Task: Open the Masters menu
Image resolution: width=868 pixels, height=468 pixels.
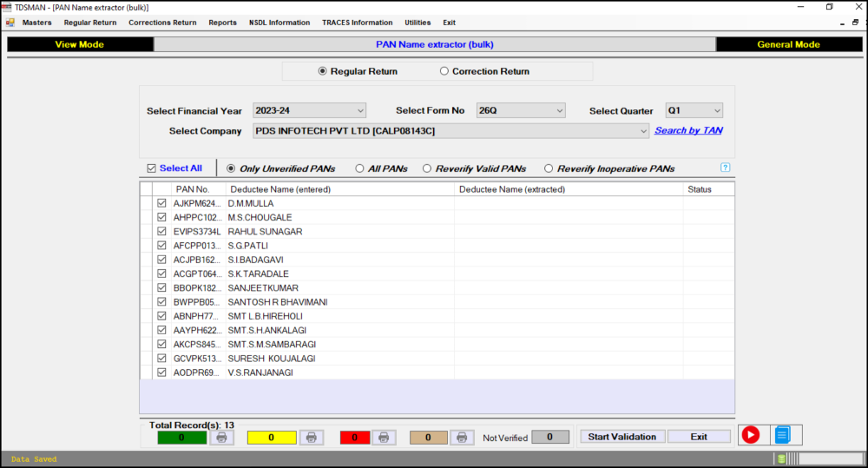Action: (x=36, y=23)
